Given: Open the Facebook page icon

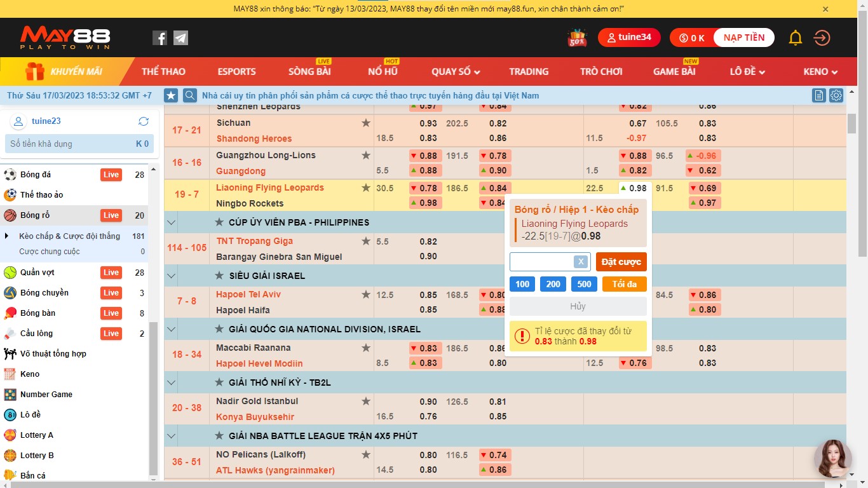Looking at the screenshot, I should (x=159, y=38).
